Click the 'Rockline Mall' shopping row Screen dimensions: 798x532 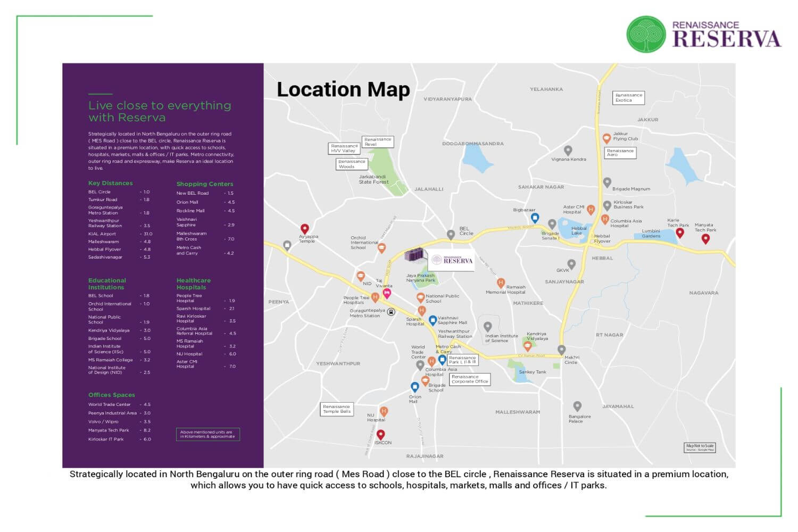(x=205, y=211)
